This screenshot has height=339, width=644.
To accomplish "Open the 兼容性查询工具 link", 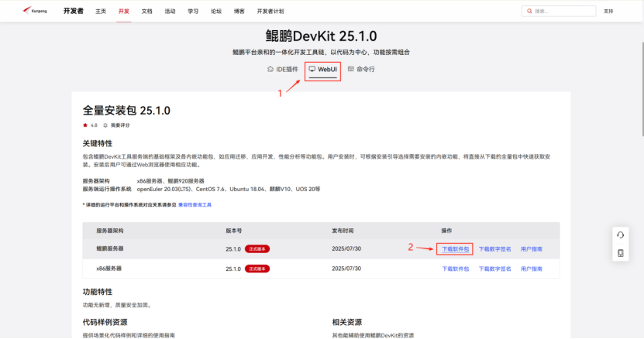I will [195, 205].
